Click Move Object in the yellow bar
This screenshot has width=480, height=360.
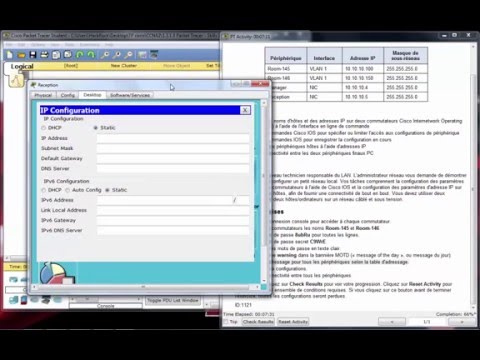[176, 66]
